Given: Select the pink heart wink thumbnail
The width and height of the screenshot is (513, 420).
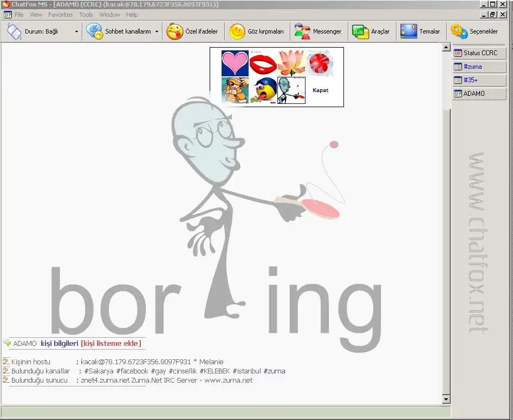Looking at the screenshot, I should coord(235,63).
